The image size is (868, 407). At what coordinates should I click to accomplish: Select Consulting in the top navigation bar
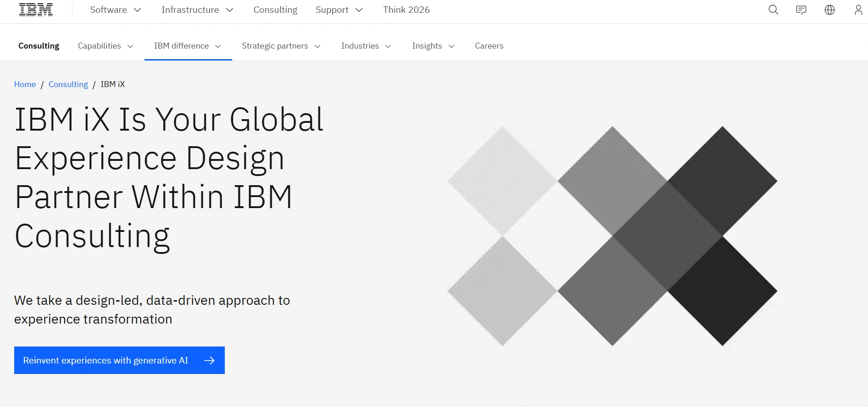click(275, 10)
